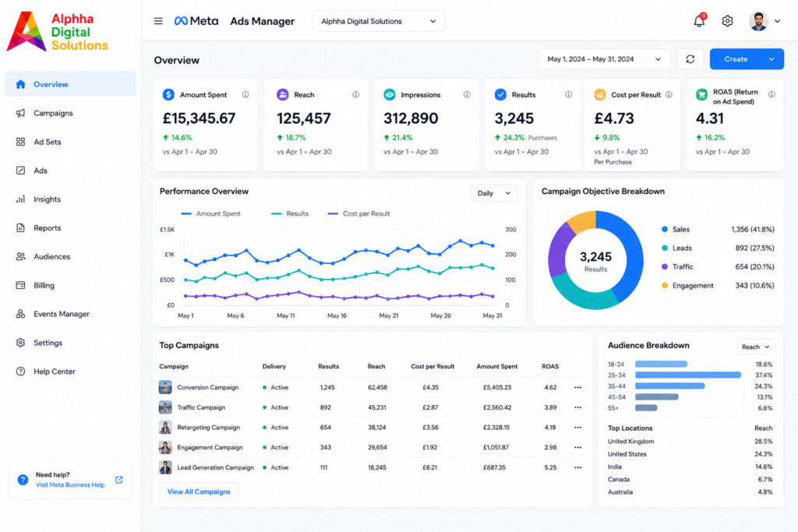Change the Daily chart interval dropdown
This screenshot has width=798, height=532.
click(493, 193)
